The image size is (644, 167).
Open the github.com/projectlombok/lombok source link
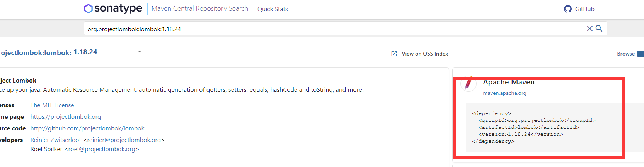point(87,128)
